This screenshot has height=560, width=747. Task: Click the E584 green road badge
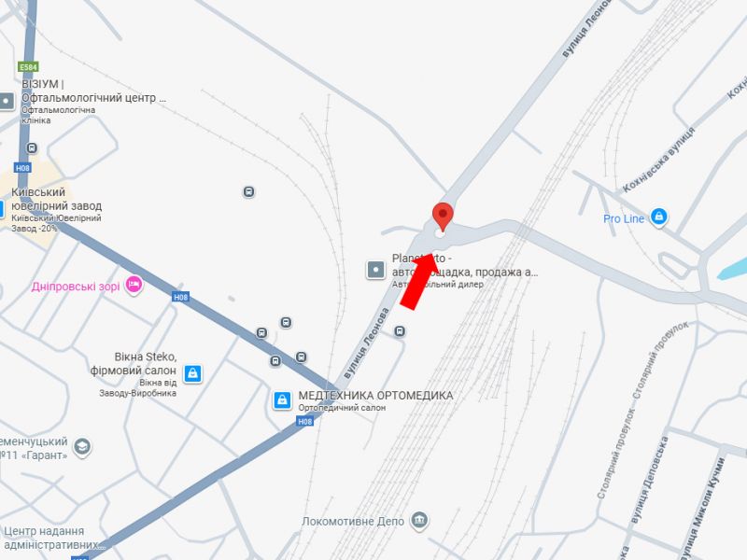pos(28,67)
